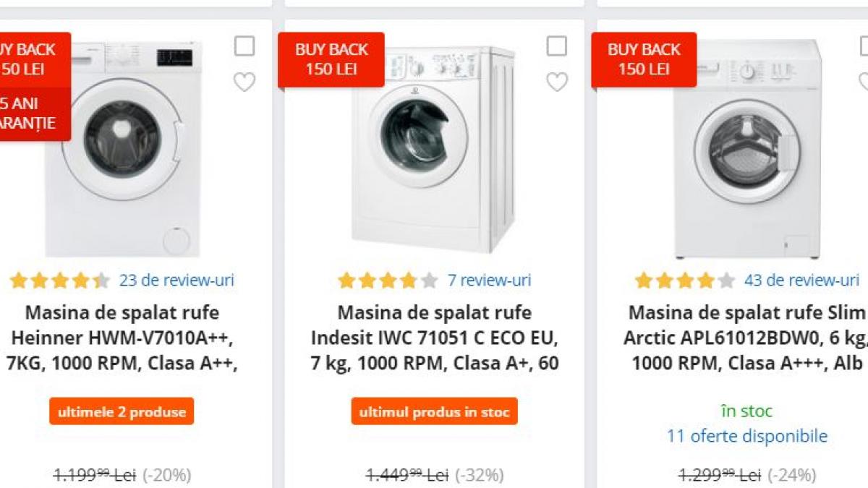The height and width of the screenshot is (488, 868).
Task: Click the BUY BACK badge on Arctic product
Action: tap(644, 60)
